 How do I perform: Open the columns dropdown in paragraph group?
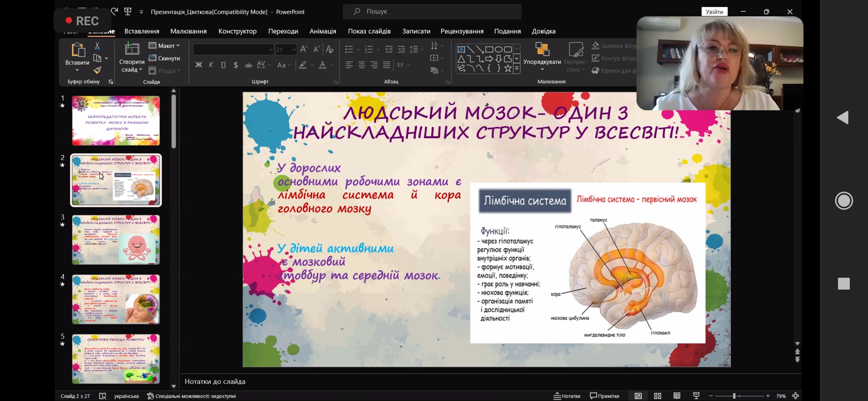coord(403,65)
